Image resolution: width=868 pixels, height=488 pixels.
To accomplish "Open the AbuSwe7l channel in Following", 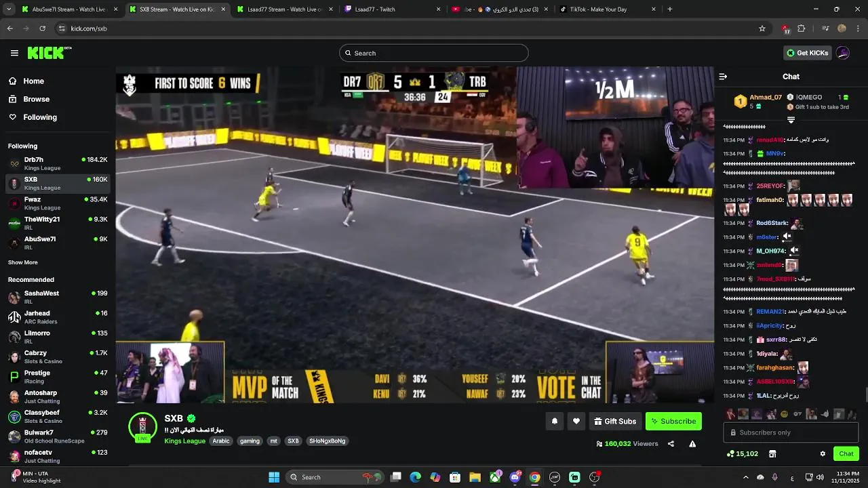I will (58, 243).
